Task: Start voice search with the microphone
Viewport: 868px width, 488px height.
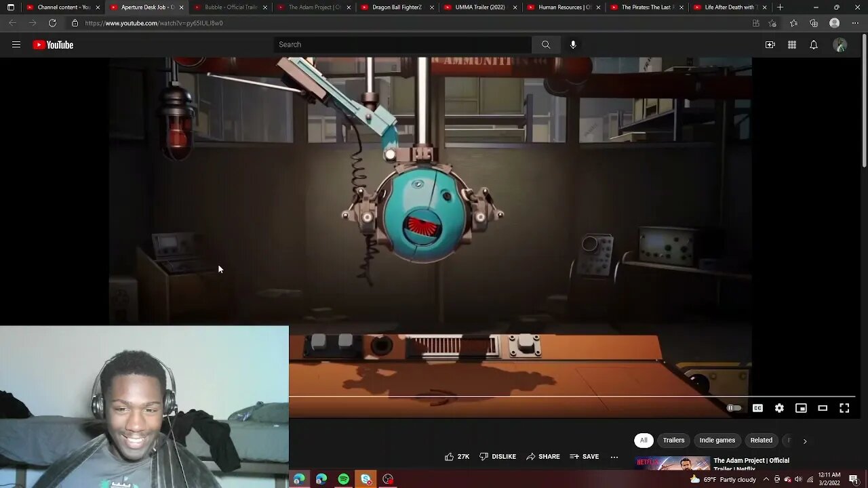Action: click(x=573, y=45)
